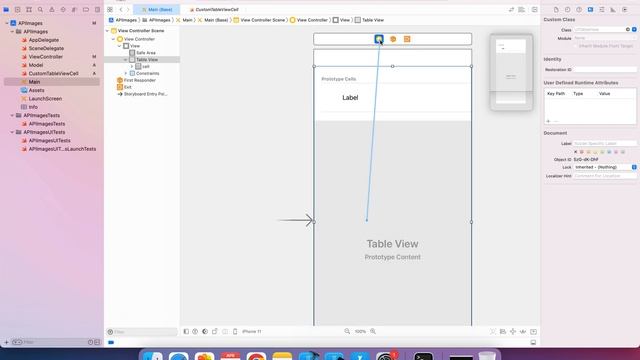Screen dimensions: 640x360
Task: Collapse View Controller Scene in outline
Action: point(107,31)
